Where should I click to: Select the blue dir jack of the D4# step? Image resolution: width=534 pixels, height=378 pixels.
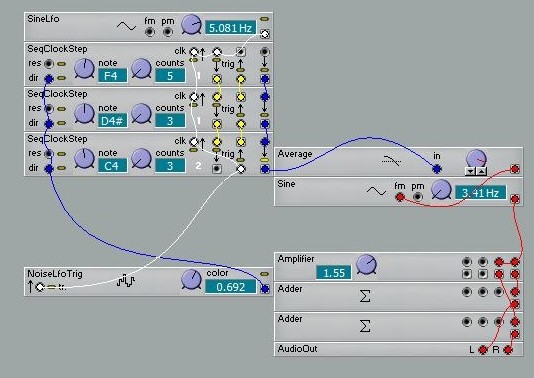(49, 124)
